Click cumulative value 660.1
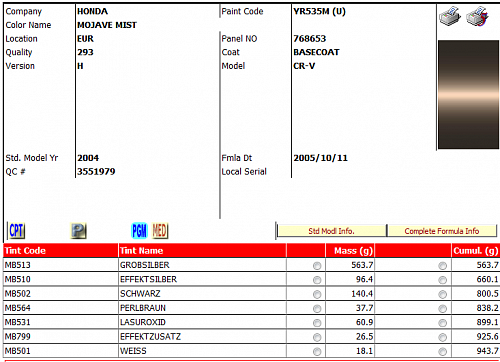 point(488,279)
